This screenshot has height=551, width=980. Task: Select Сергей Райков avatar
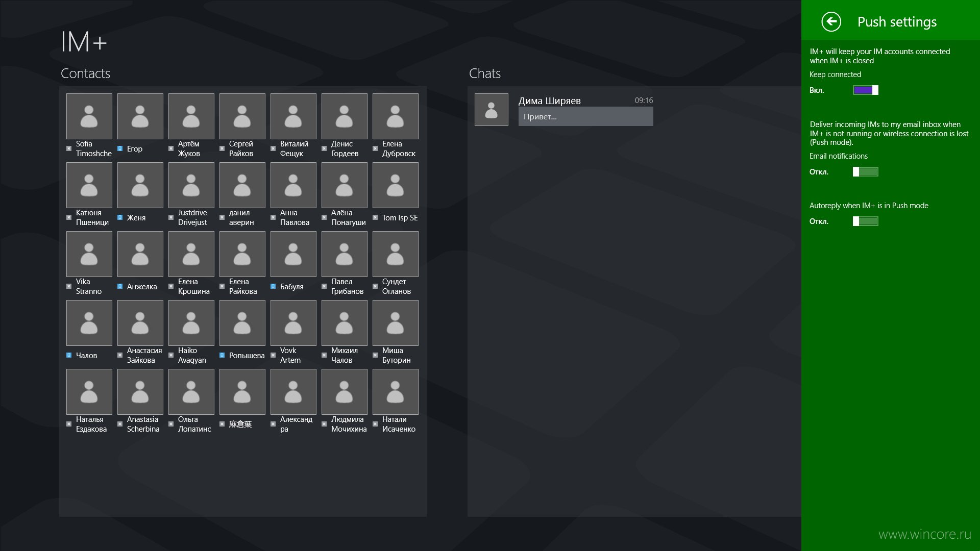click(242, 116)
